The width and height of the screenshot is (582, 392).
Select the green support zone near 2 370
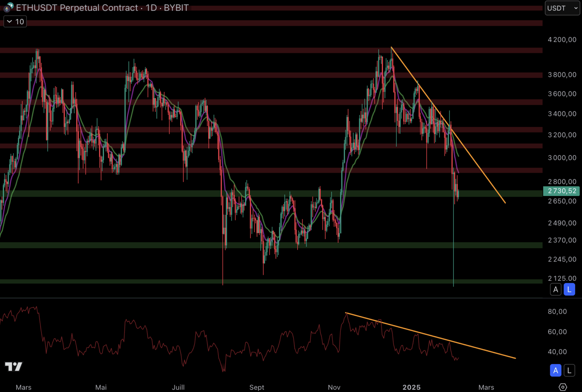point(145,245)
